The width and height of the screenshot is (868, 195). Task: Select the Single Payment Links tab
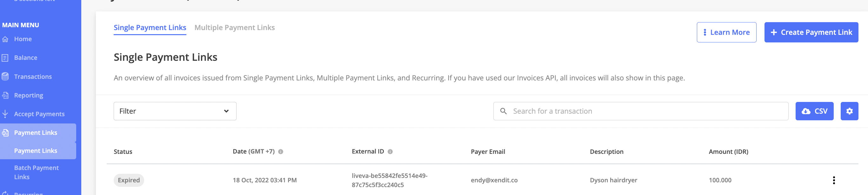(150, 28)
